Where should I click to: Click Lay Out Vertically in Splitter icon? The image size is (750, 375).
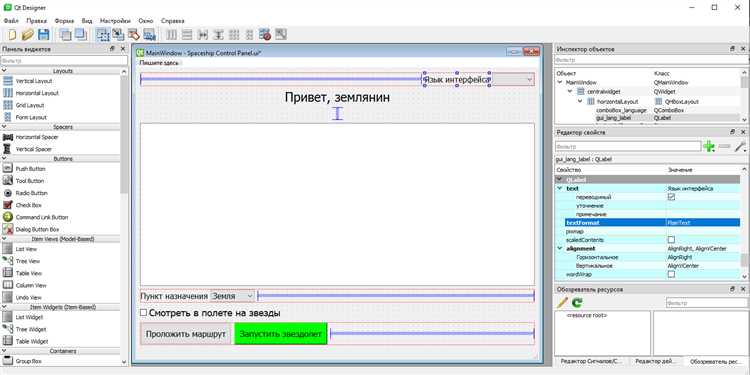pyautogui.click(x=218, y=34)
